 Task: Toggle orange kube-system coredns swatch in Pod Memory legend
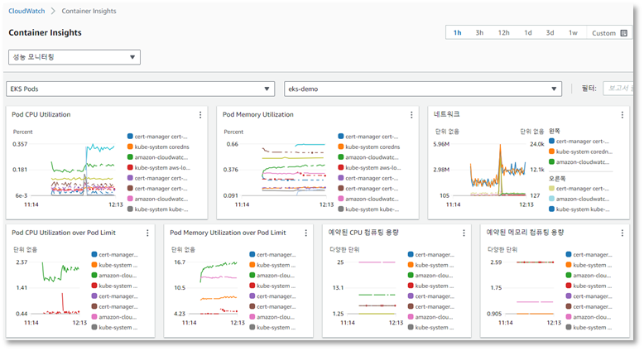tap(341, 147)
